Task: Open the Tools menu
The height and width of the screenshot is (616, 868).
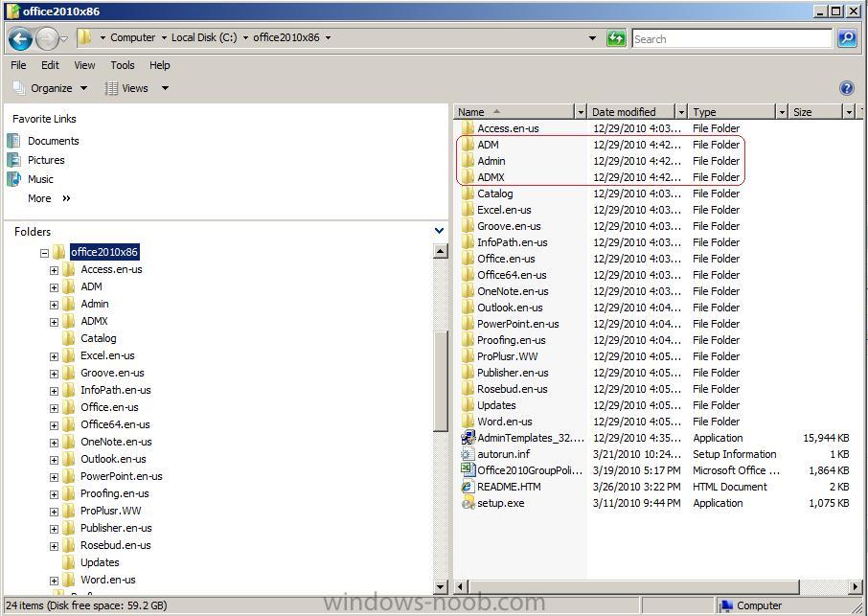Action: [x=123, y=65]
